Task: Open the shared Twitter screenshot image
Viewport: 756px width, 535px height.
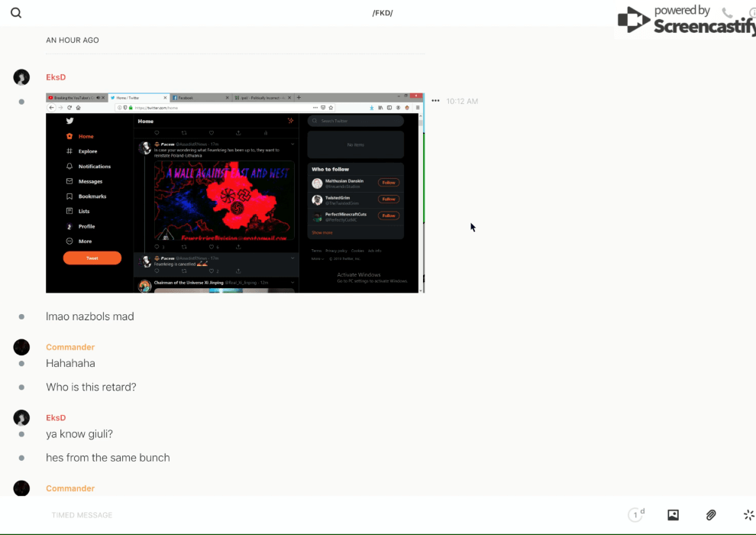Action: [233, 193]
